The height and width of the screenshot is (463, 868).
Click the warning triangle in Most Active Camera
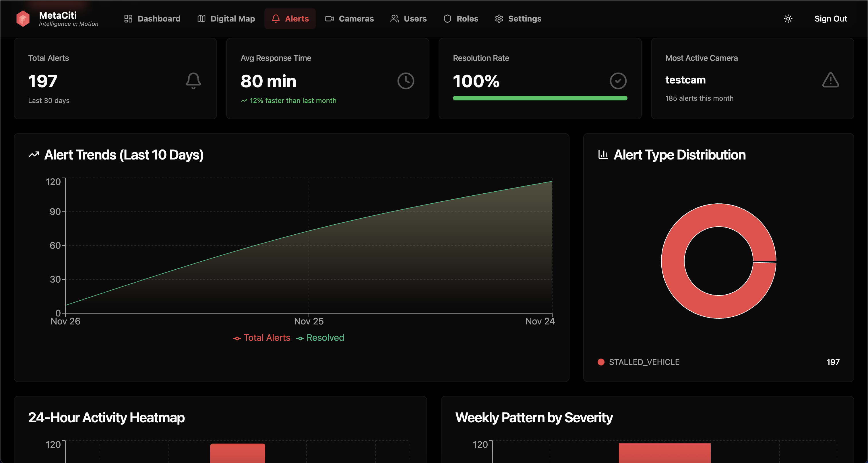(830, 80)
